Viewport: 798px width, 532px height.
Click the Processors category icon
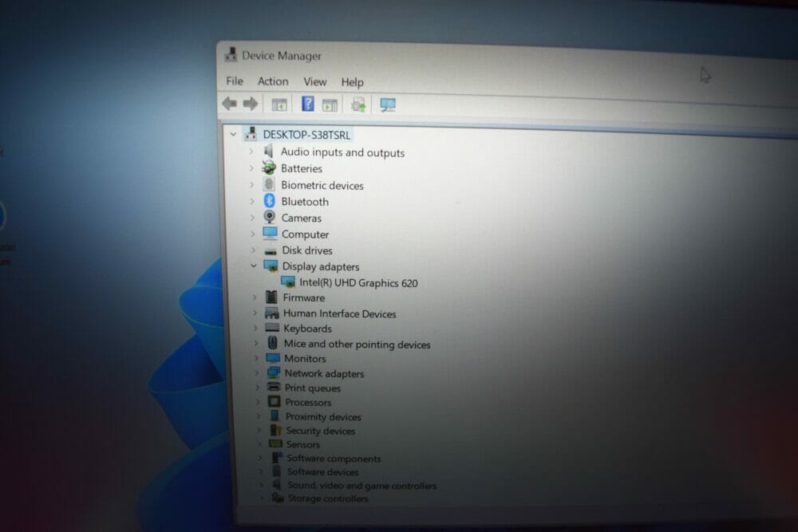tap(274, 401)
